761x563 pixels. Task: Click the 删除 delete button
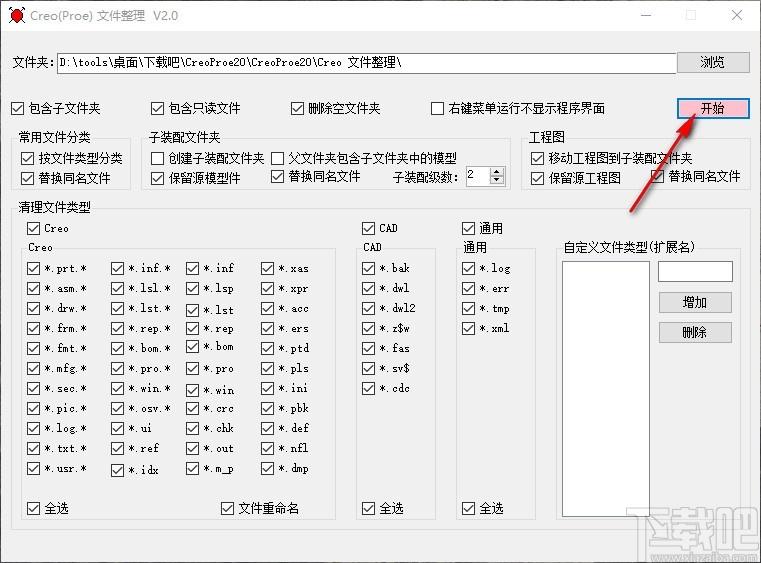point(695,332)
